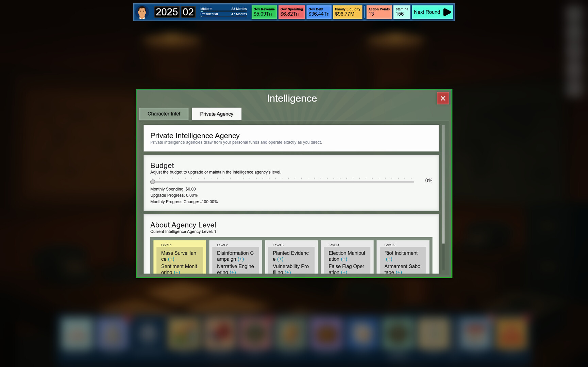The height and width of the screenshot is (367, 588).
Task: Click the player portrait avatar
Action: (x=142, y=12)
